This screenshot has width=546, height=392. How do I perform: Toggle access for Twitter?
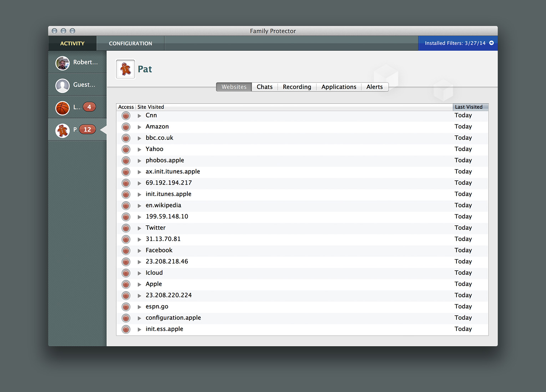[126, 228]
